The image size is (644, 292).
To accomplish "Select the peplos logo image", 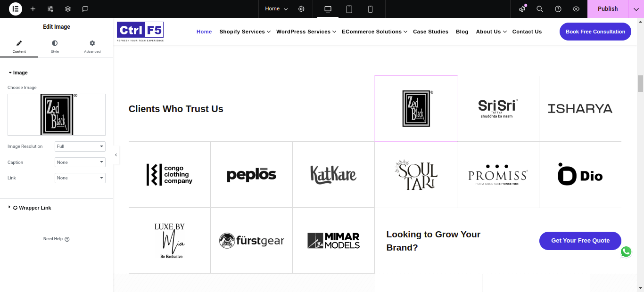I will pyautogui.click(x=251, y=175).
